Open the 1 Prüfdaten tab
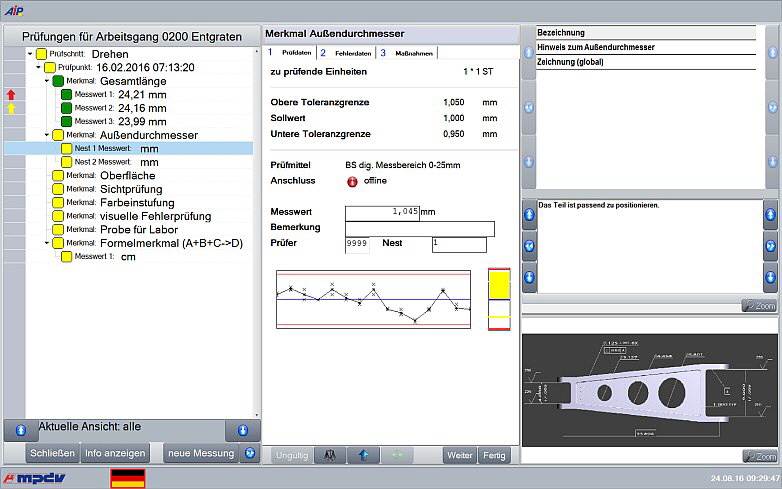 pyautogui.click(x=290, y=52)
